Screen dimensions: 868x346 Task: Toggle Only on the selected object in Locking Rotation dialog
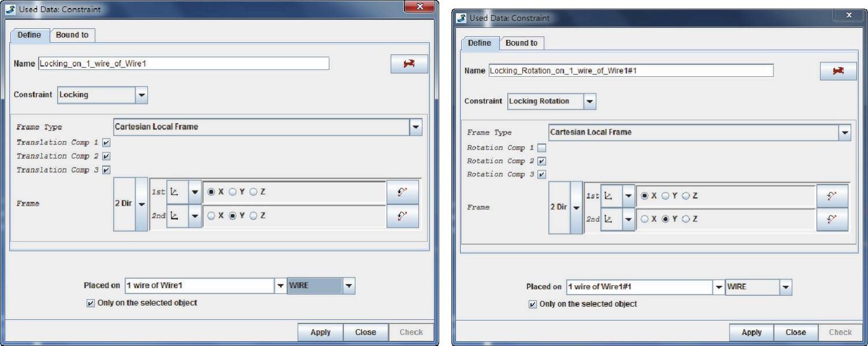[533, 304]
